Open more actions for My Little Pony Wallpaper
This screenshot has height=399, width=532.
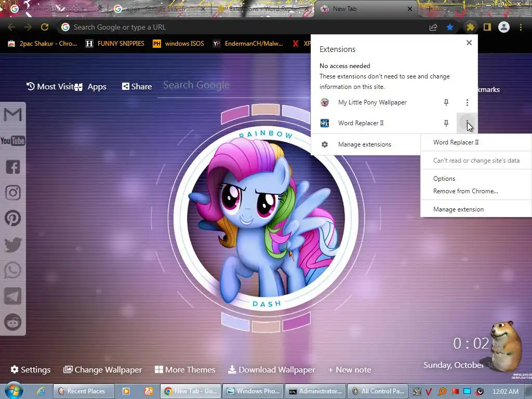tap(467, 102)
